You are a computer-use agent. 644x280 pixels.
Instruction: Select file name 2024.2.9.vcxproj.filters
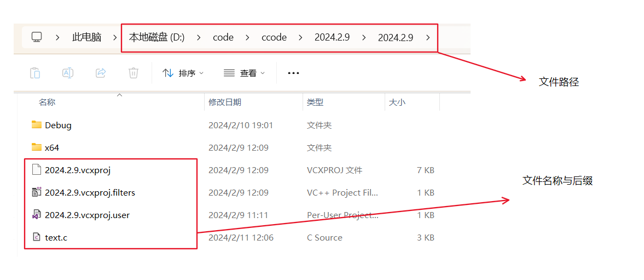pyautogui.click(x=90, y=192)
